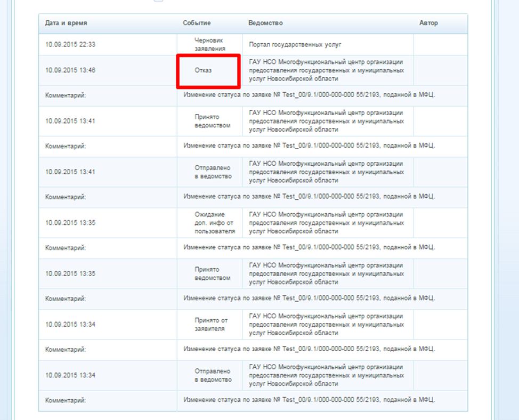Click ГАУ НСО department in the "Ожидание" row

tap(326, 223)
